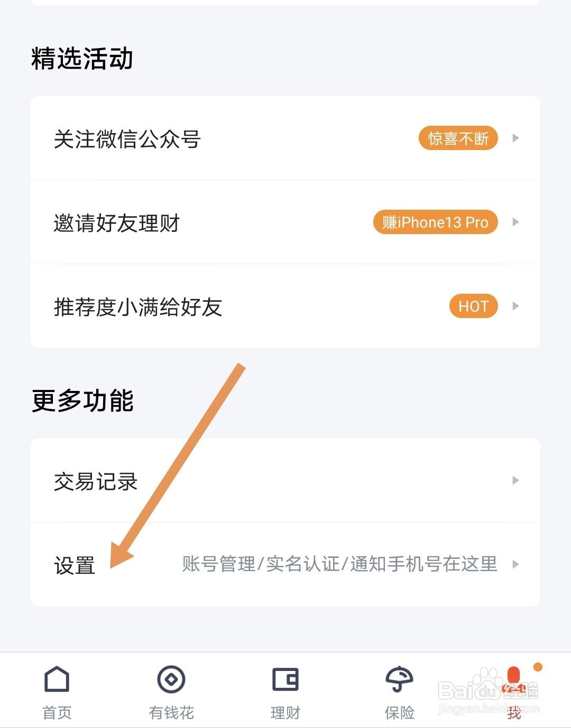Open 关注微信公众号 entry
The width and height of the screenshot is (571, 728).
[127, 139]
